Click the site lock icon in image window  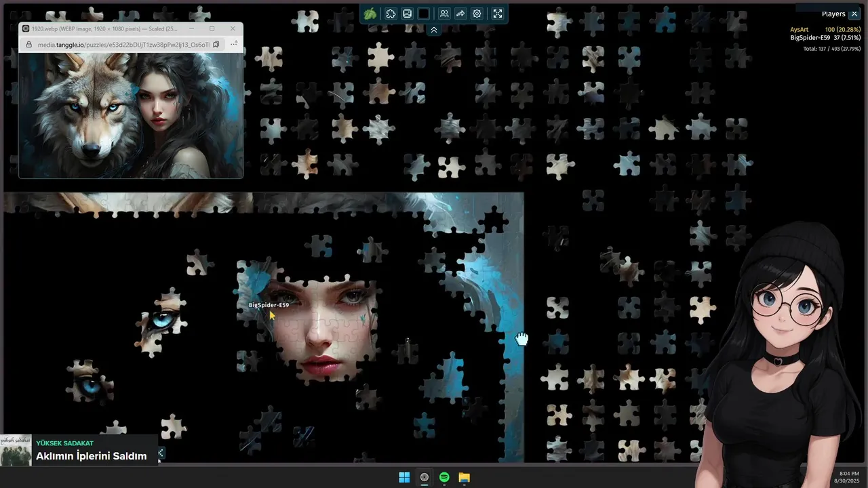28,45
